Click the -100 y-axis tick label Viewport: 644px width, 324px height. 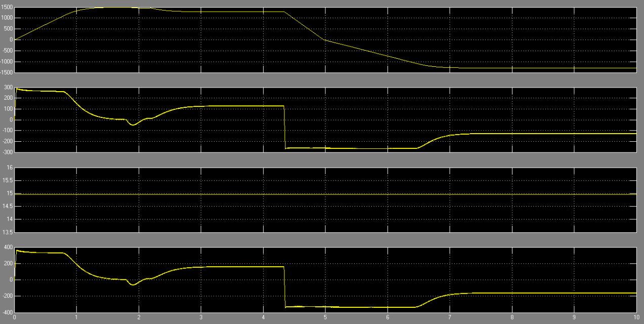[7, 131]
